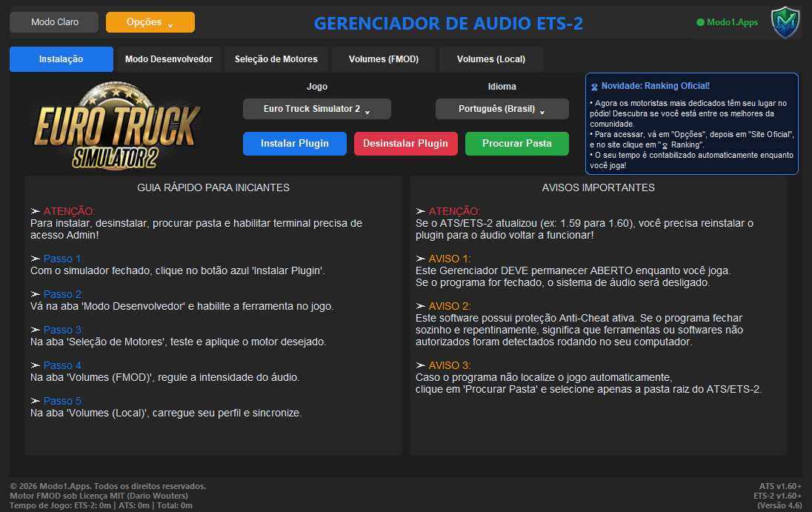
Task: Click the copyright 2026 Modo1.Apps footer text
Action: click(x=107, y=486)
